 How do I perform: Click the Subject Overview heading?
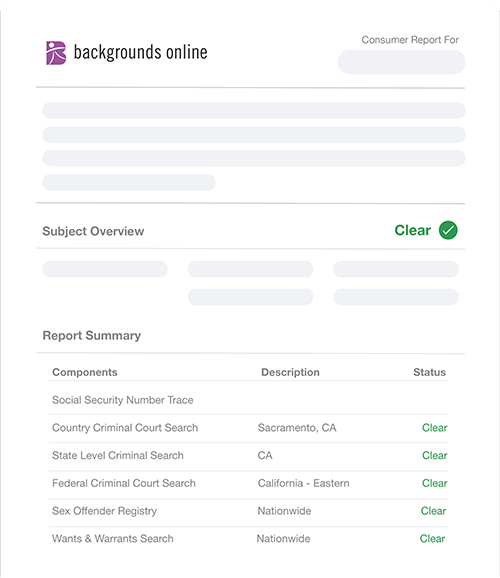click(93, 231)
